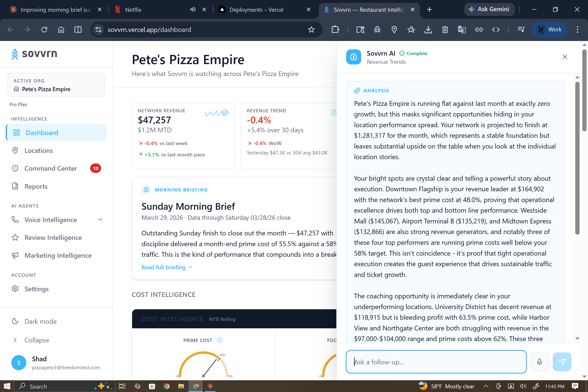The height and width of the screenshot is (392, 588).
Task: Open Reports in the sidebar
Action: 36,187
